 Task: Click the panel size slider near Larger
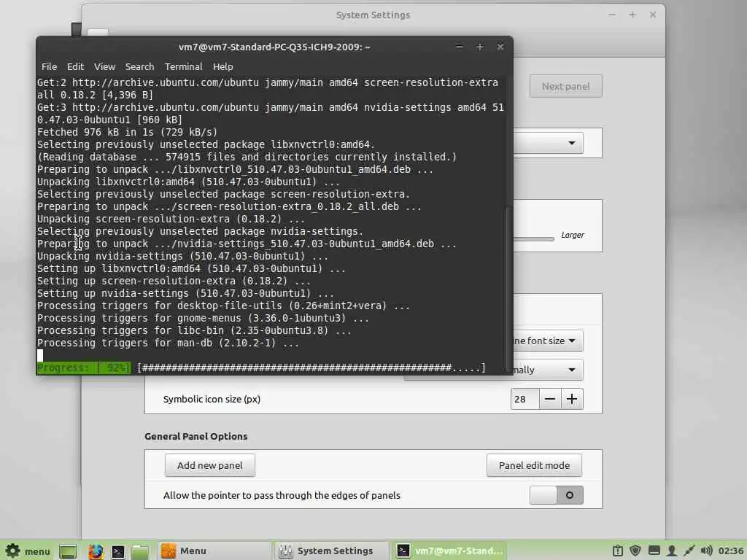pyautogui.click(x=533, y=238)
